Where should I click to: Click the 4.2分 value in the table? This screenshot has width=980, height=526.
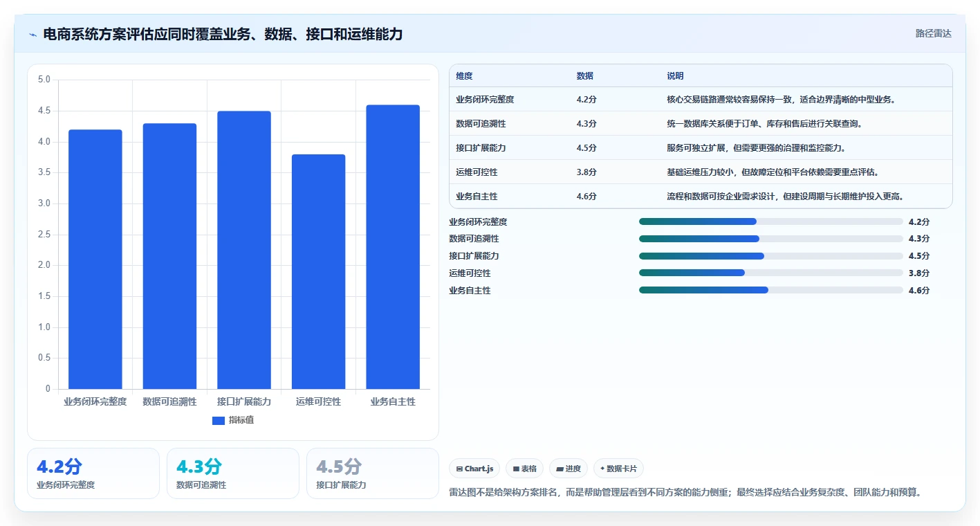click(x=586, y=100)
